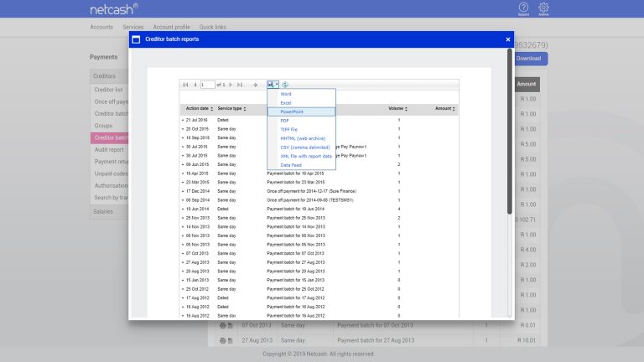644x362 pixels.
Task: Click the dialog's vertical scrollbar
Action: tap(510, 132)
